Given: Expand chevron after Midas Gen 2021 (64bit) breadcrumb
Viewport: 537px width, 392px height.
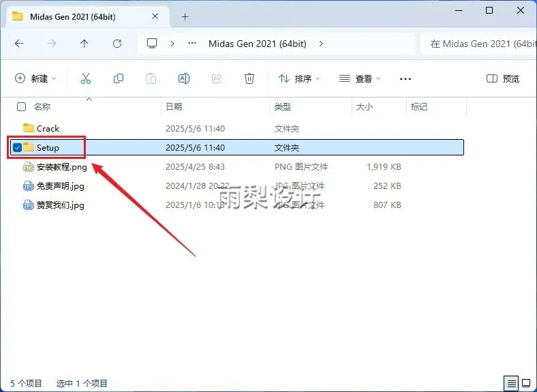Looking at the screenshot, I should 321,44.
